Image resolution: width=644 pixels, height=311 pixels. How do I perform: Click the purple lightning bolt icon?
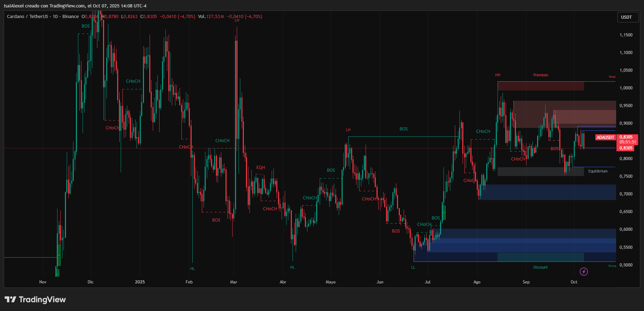pyautogui.click(x=584, y=271)
